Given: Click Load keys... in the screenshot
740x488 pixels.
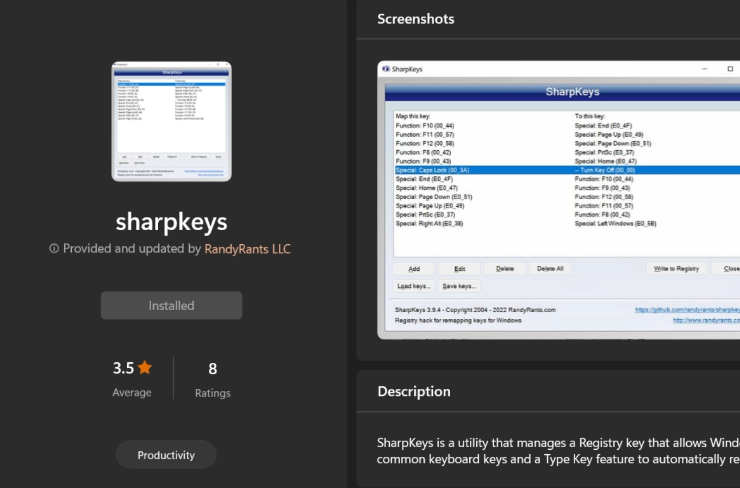Looking at the screenshot, I should [414, 286].
